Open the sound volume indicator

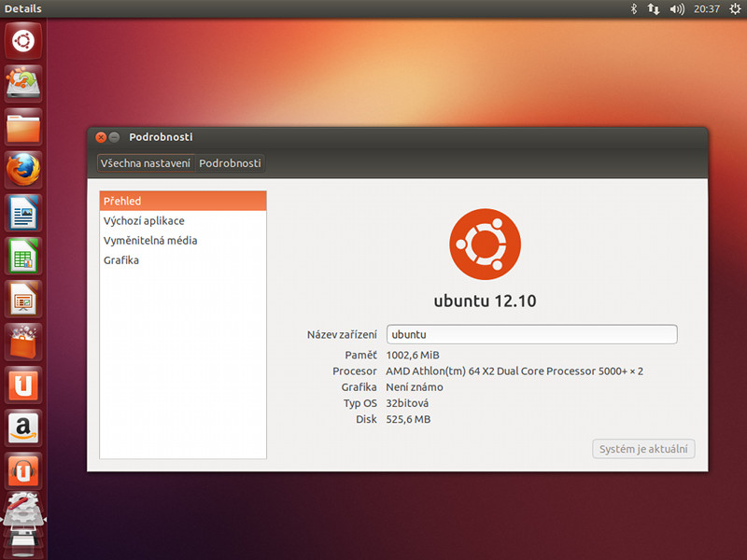676,8
